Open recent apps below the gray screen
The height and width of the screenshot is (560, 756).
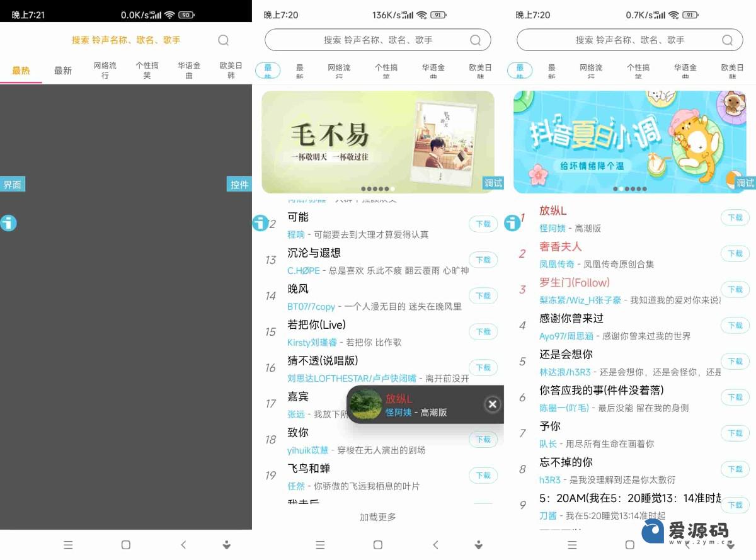point(69,545)
